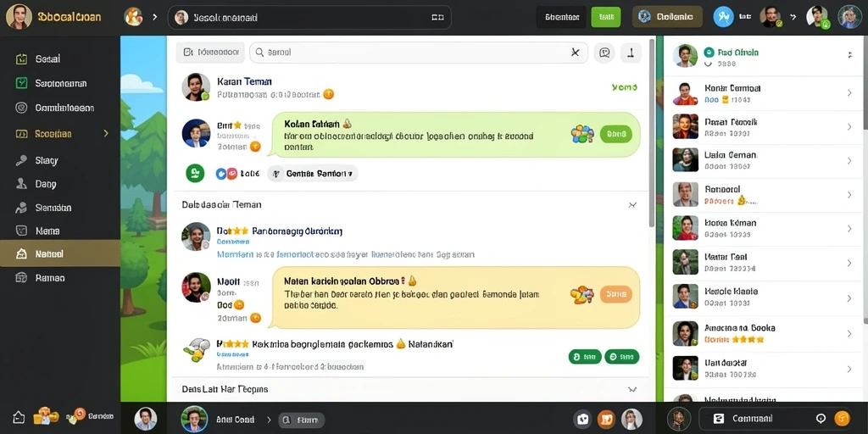Click the orange round icon beside Commanl field
The height and width of the screenshot is (434, 868).
[842, 419]
